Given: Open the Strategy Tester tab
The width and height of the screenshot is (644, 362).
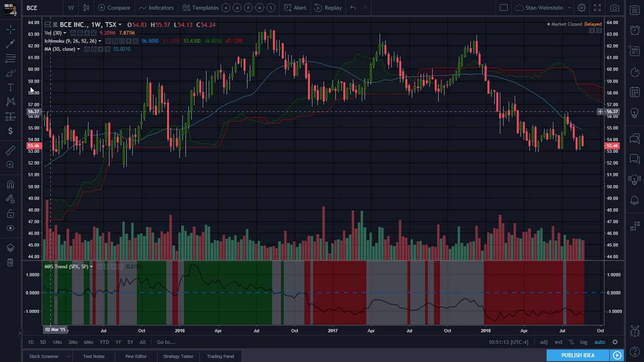Looking at the screenshot, I should click(178, 356).
